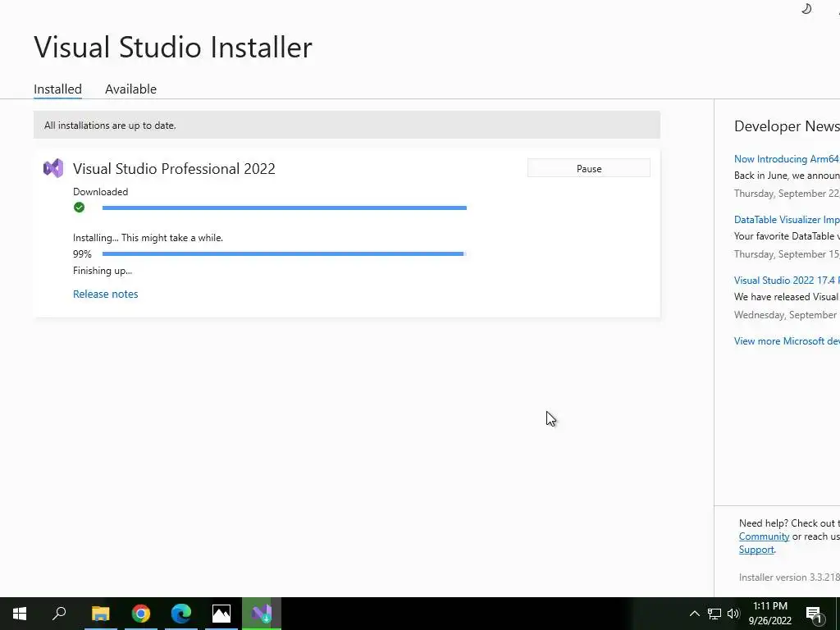The image size is (840, 630).
Task: Toggle the dark theme moon icon
Action: (x=806, y=8)
